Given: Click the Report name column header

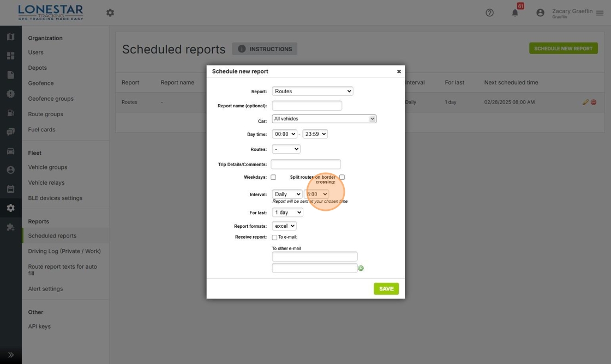Looking at the screenshot, I should (177, 82).
